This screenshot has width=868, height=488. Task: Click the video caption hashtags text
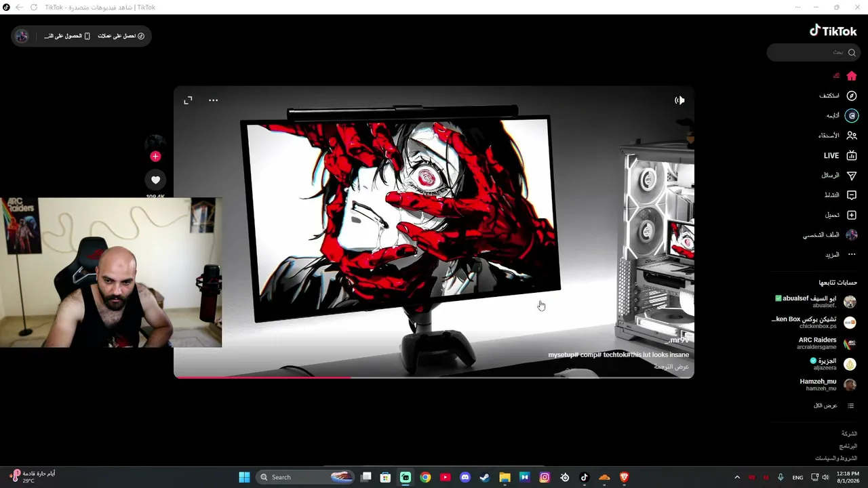pyautogui.click(x=618, y=355)
